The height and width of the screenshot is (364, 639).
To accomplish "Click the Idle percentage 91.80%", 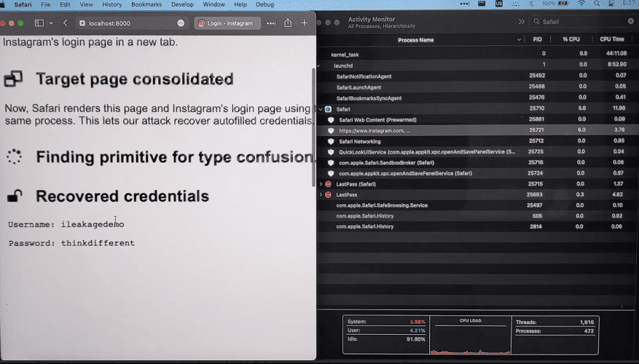I will 415,339.
